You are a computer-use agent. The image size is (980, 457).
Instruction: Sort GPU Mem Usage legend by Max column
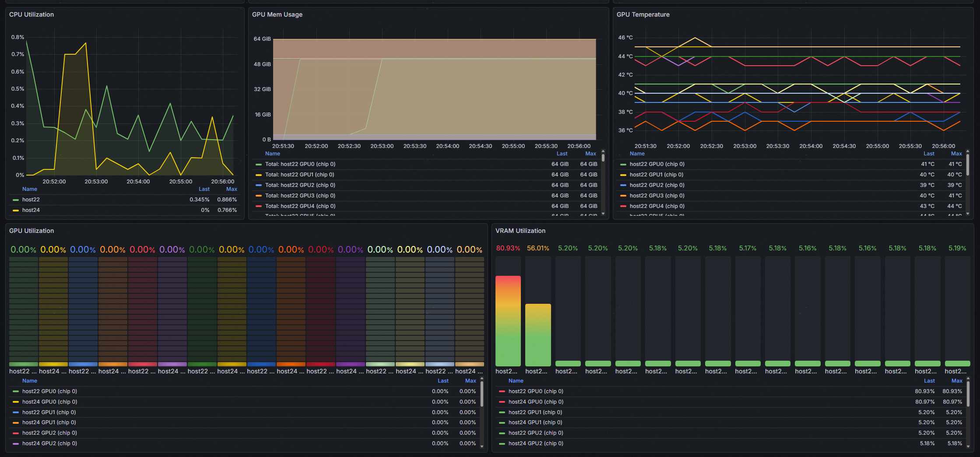click(x=590, y=154)
